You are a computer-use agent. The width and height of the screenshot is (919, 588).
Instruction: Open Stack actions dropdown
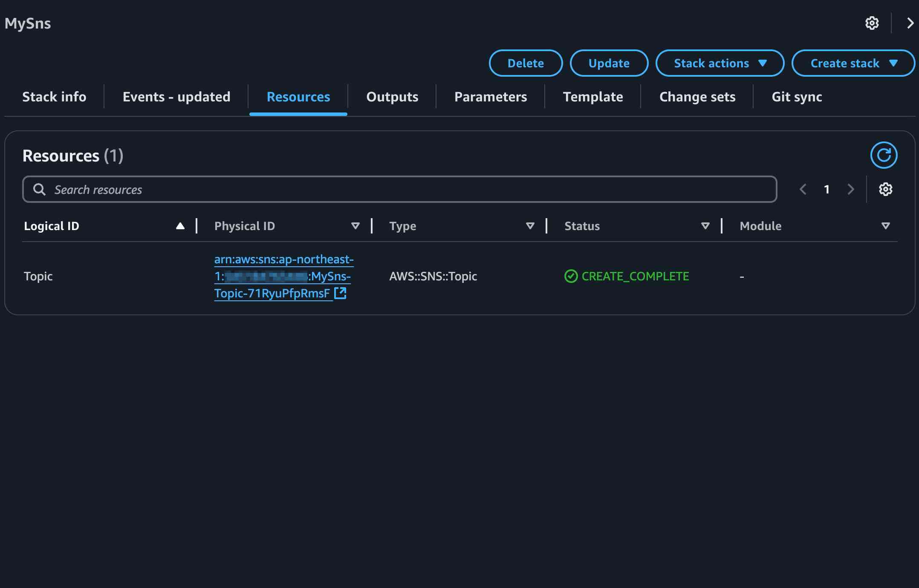click(x=720, y=63)
